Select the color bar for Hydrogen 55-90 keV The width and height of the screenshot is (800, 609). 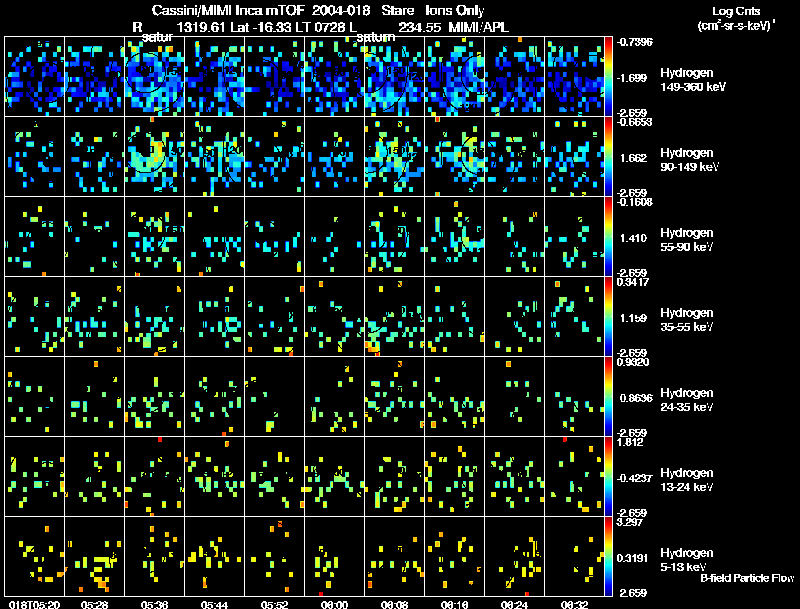click(608, 237)
